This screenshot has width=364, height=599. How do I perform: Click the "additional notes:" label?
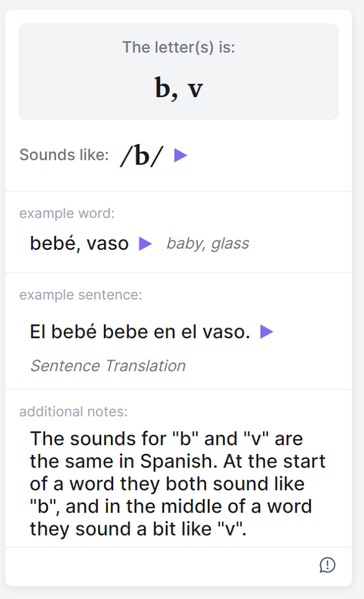73,412
